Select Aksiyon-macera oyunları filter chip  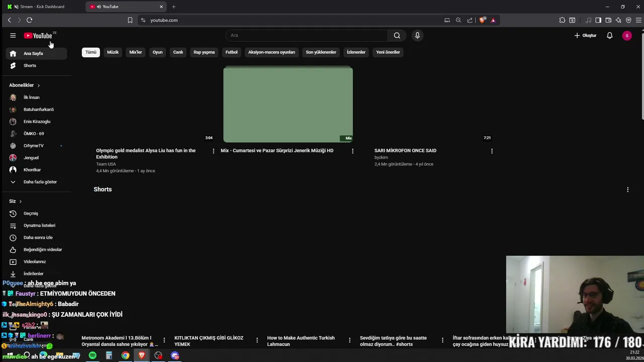[x=272, y=52]
